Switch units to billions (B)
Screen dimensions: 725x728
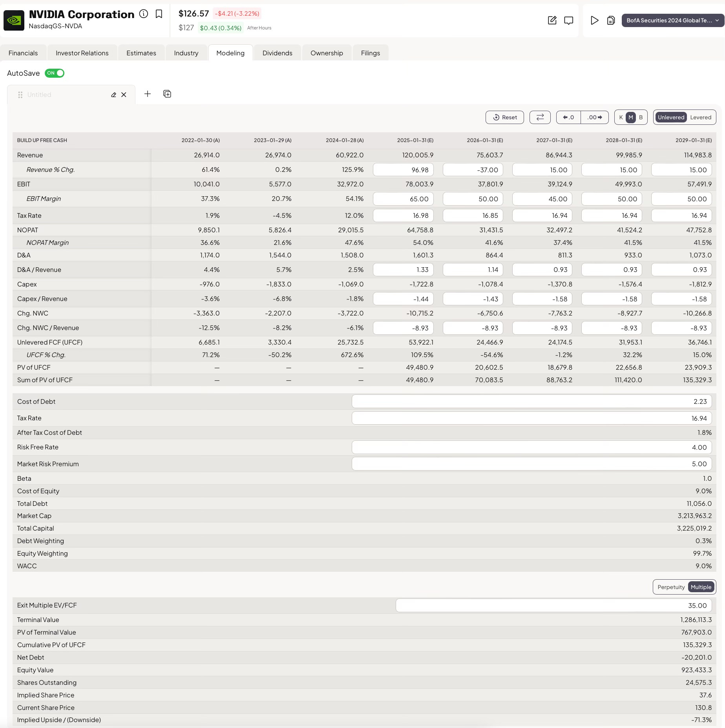(x=641, y=117)
